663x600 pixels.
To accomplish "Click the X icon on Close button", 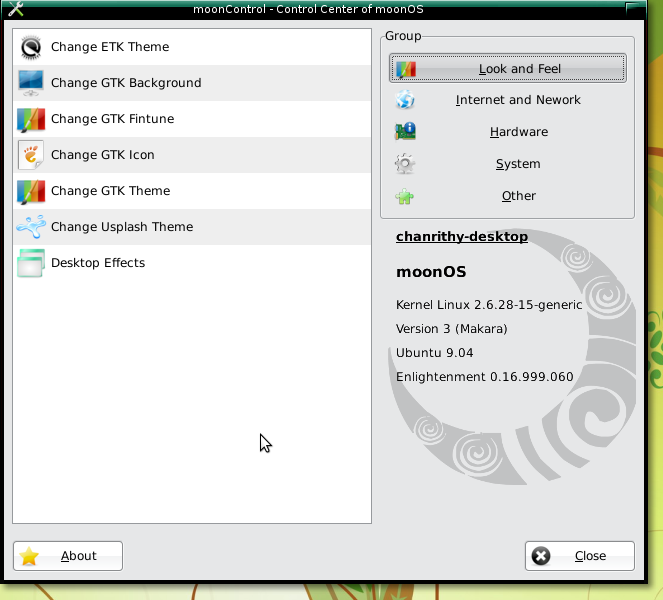I will 541,556.
